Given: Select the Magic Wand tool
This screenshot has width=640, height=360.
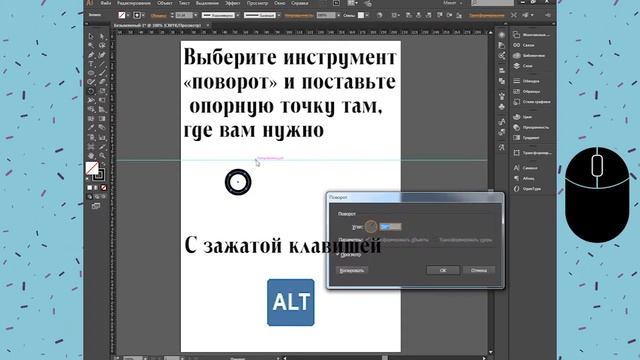Looking at the screenshot, I should click(x=91, y=45).
